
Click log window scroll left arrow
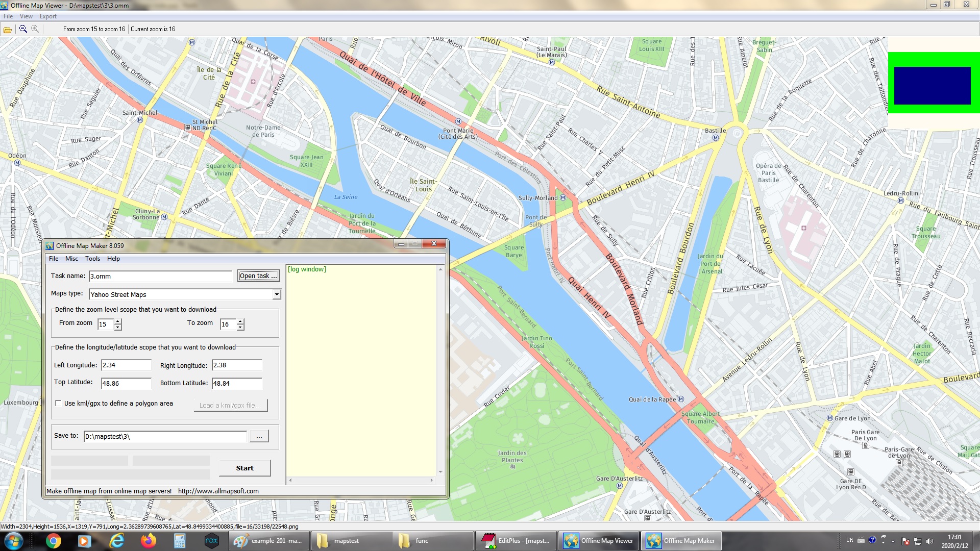[x=290, y=480]
